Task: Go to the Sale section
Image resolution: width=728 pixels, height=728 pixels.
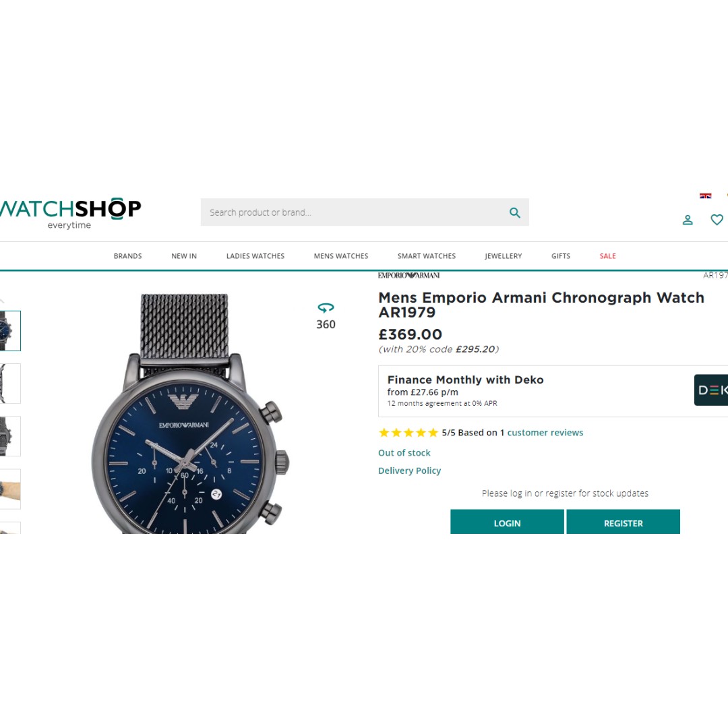Action: coord(608,256)
